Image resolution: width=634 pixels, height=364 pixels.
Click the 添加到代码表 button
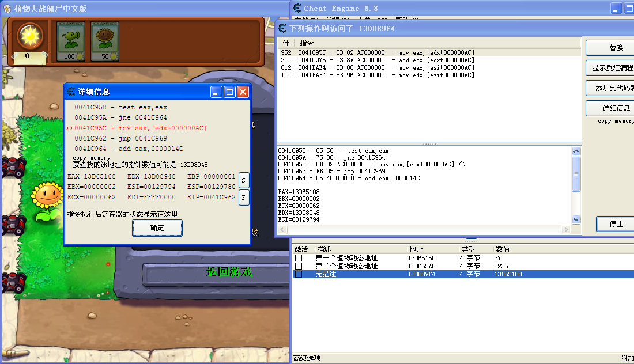pyautogui.click(x=610, y=88)
